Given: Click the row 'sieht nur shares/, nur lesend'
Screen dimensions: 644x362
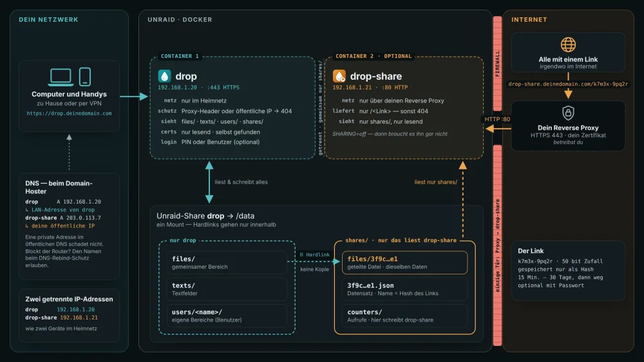Looking at the screenshot, I should coord(381,122).
